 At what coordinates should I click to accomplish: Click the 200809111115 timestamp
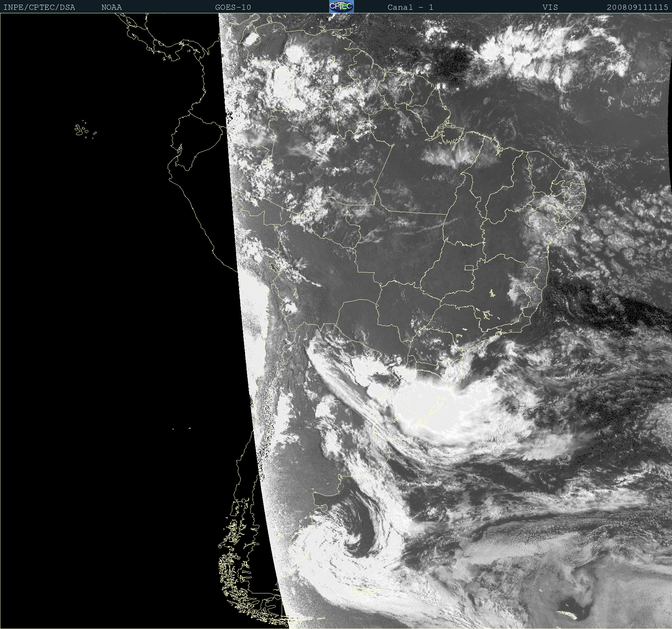(638, 7)
